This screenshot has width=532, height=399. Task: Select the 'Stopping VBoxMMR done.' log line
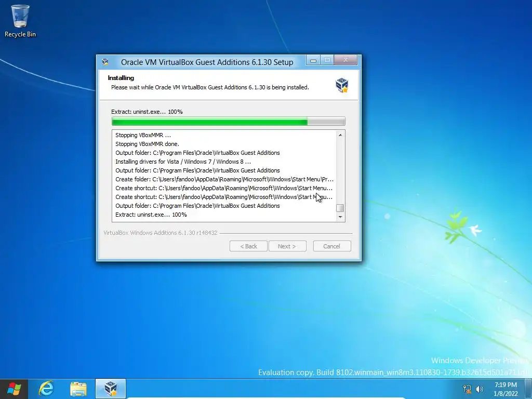(147, 144)
